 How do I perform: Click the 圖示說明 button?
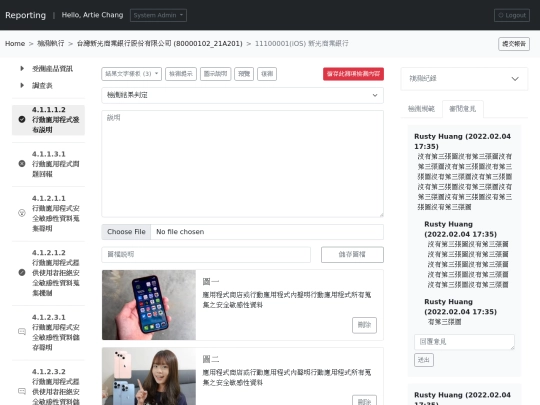click(215, 74)
